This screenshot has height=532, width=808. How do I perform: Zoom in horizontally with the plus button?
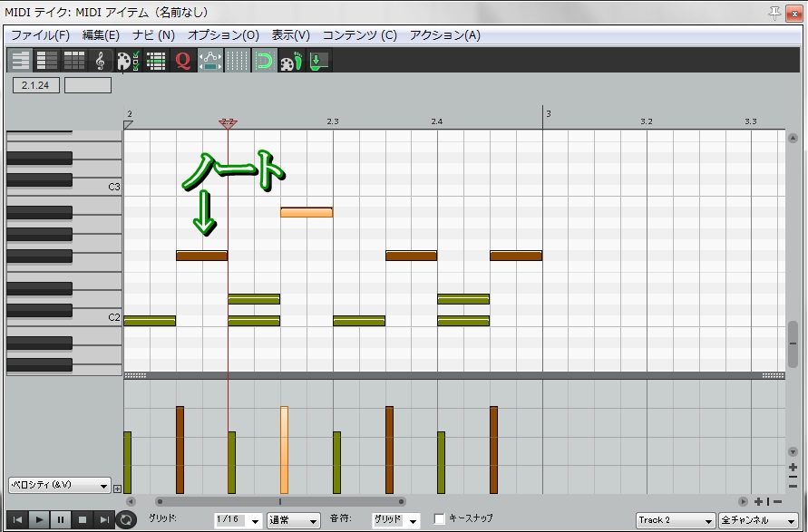[758, 501]
